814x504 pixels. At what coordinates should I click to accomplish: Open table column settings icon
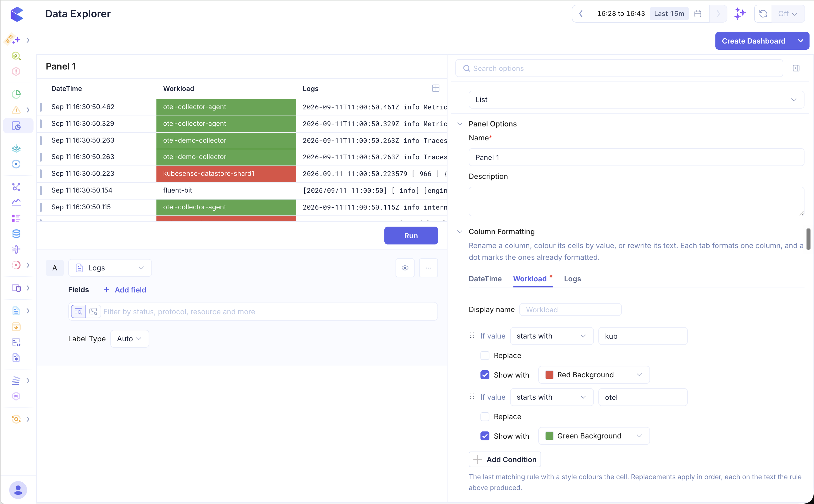[435, 88]
